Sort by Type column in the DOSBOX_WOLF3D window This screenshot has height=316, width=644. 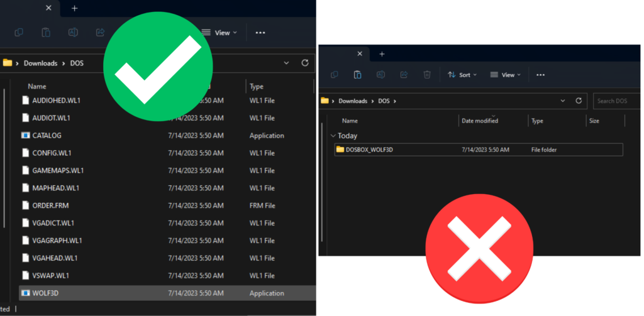pos(537,121)
